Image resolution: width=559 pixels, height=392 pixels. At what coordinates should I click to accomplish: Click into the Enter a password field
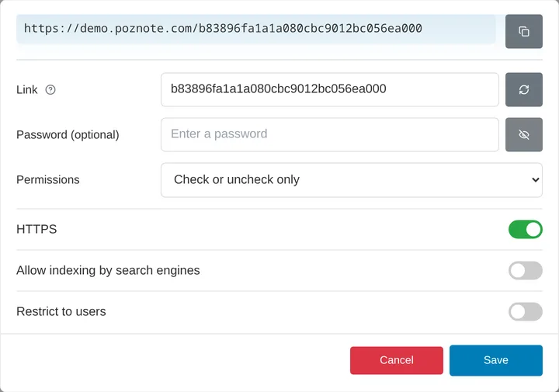[330, 135]
